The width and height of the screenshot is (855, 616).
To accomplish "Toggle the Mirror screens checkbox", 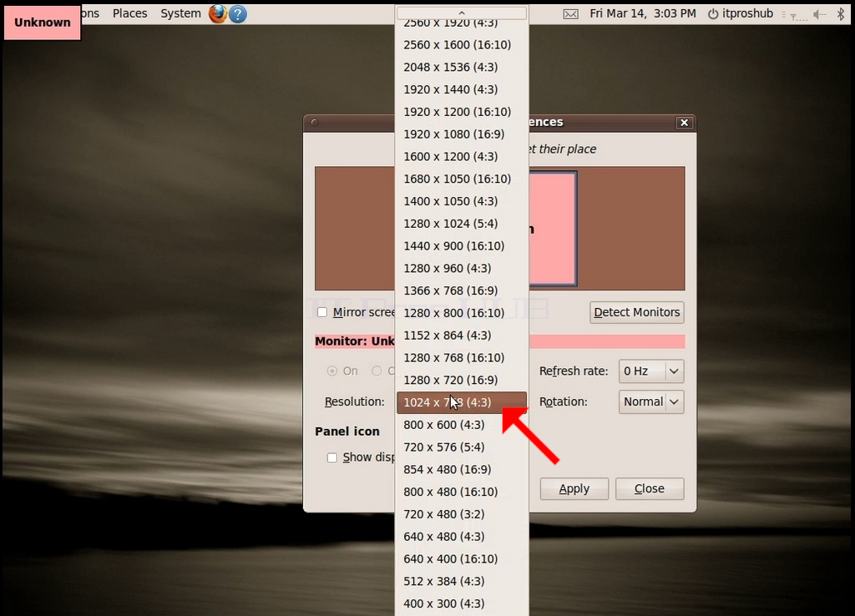I will coord(322,312).
